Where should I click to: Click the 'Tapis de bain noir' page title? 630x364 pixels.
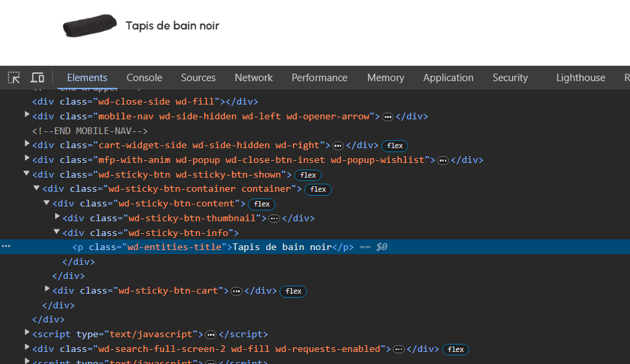pos(172,25)
